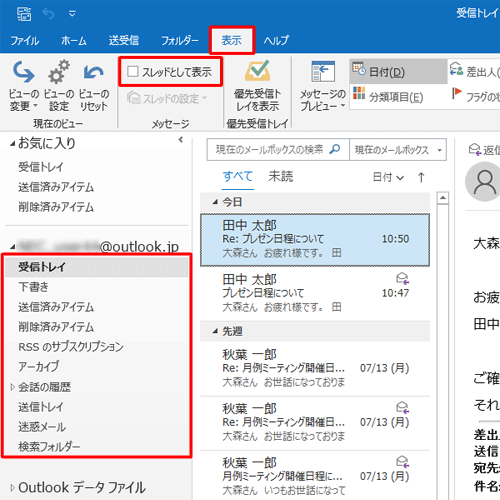This screenshot has width=500, height=500.
Task: Expand the 会話の履歴 folder
Action: click(x=12, y=387)
